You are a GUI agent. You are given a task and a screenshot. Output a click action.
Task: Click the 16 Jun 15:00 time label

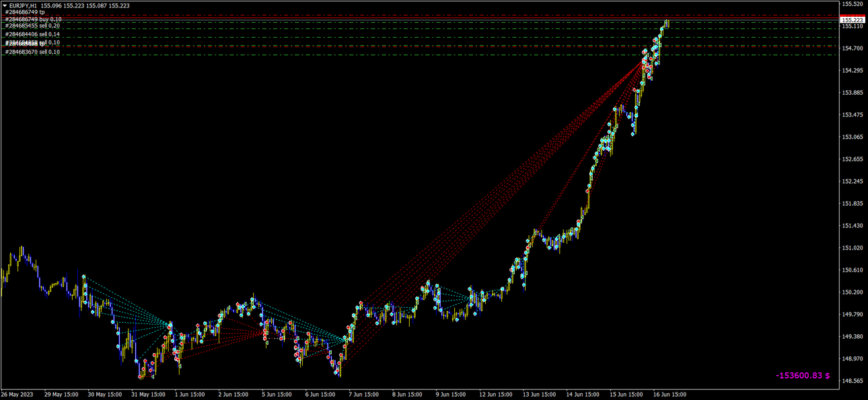coord(669,395)
